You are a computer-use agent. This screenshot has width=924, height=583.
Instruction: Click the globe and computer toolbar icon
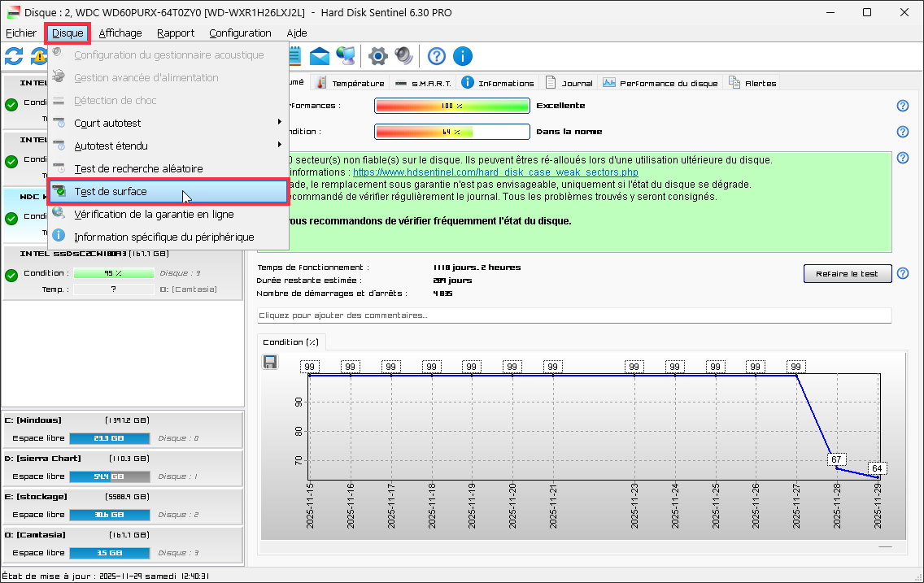(346, 56)
